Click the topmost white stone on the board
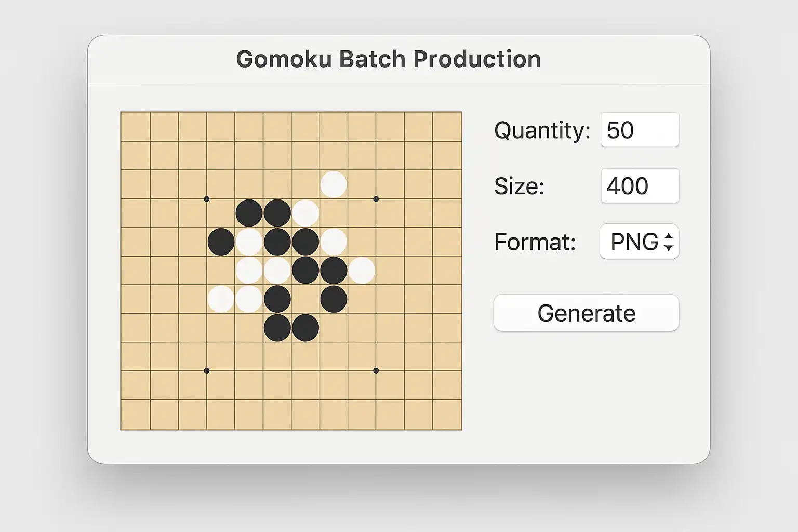The image size is (798, 532). pyautogui.click(x=334, y=184)
